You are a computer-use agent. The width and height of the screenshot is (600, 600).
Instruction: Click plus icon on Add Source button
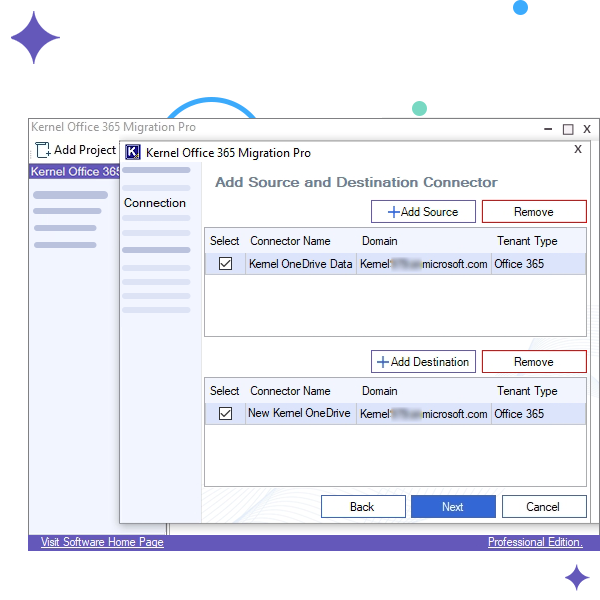point(394,212)
